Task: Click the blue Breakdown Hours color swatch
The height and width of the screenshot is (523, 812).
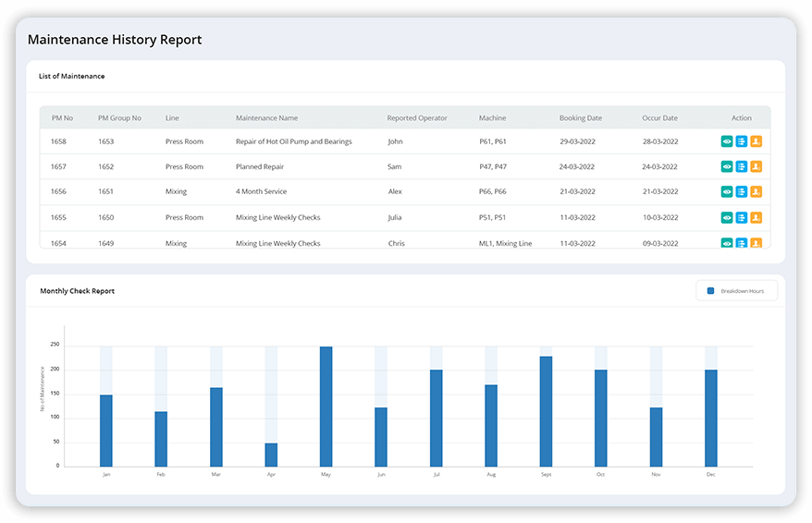Action: (x=710, y=291)
